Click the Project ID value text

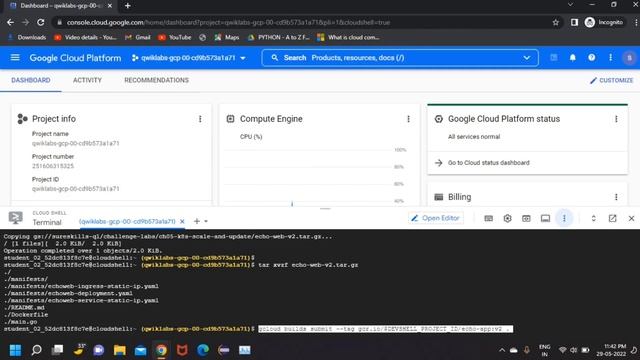(x=76, y=189)
